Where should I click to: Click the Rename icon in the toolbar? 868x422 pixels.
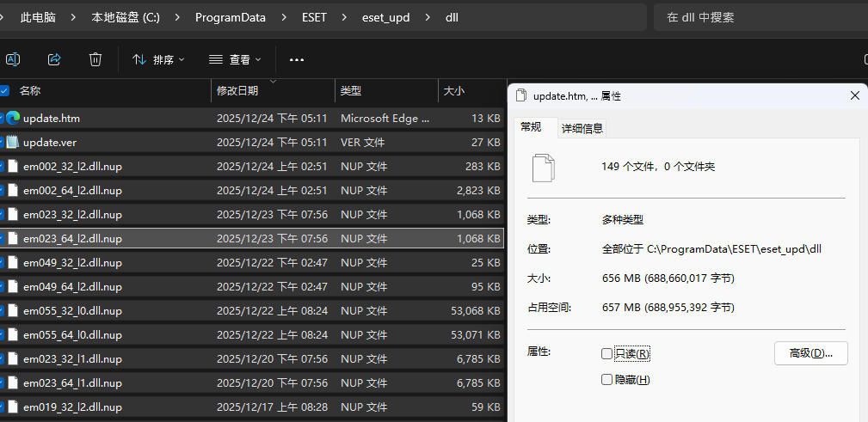(13, 59)
